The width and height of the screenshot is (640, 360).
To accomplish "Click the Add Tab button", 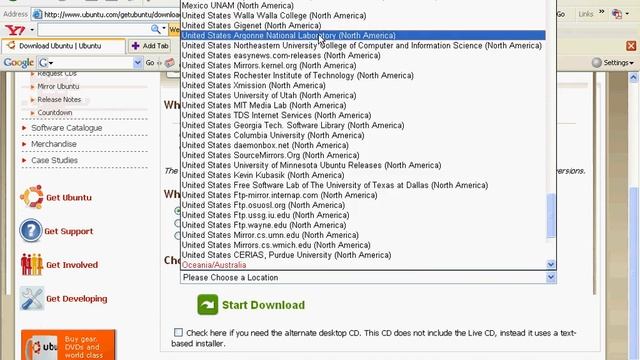I will click(150, 46).
